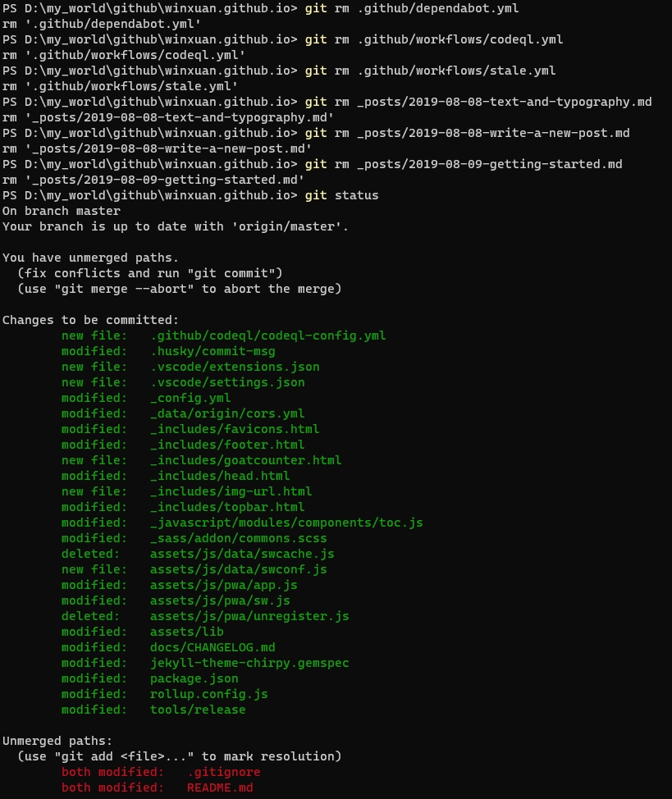Click the "Changes to be committed:" heading
This screenshot has height=799, width=672.
click(90, 320)
